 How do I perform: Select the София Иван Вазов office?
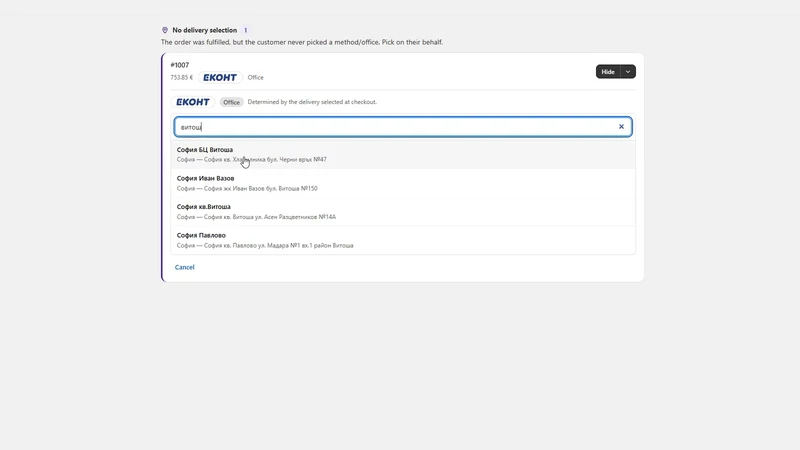[403, 183]
